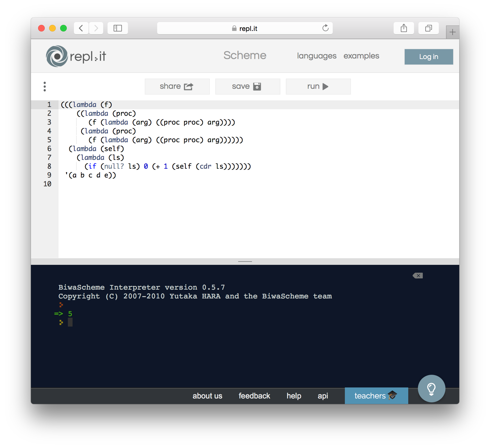Click the Log in button
This screenshot has width=490, height=448.
428,57
